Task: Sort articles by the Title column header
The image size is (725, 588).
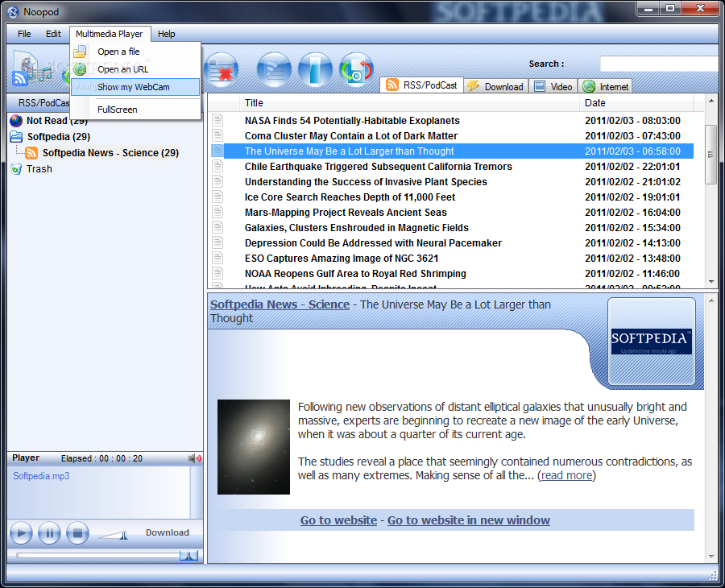Action: click(409, 102)
